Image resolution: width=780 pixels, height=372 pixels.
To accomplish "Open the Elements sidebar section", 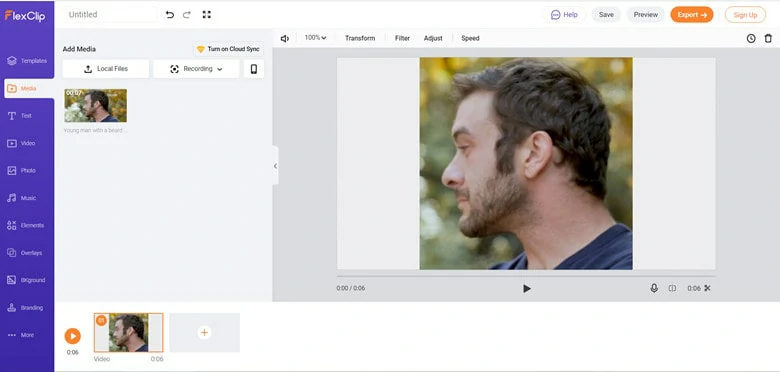I will click(x=25, y=225).
